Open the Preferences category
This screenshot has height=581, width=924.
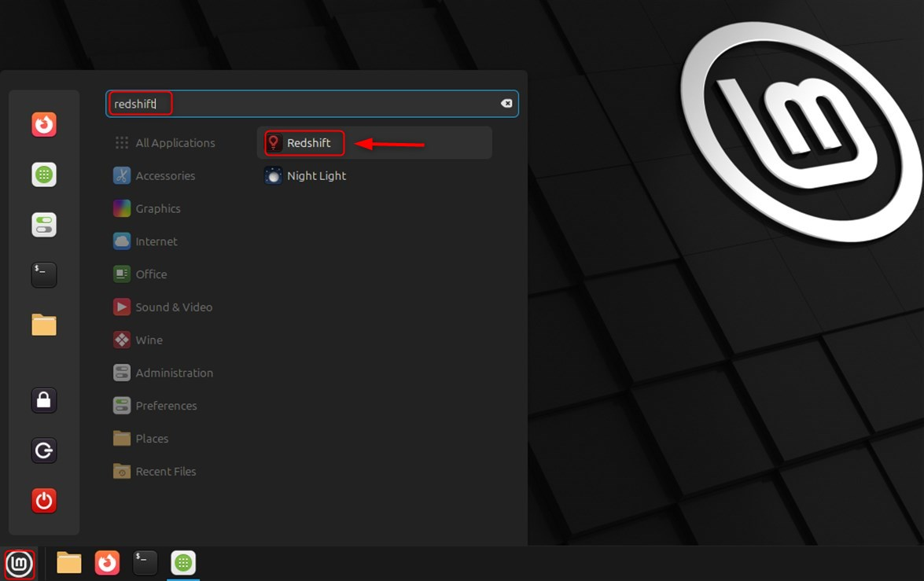click(x=165, y=406)
